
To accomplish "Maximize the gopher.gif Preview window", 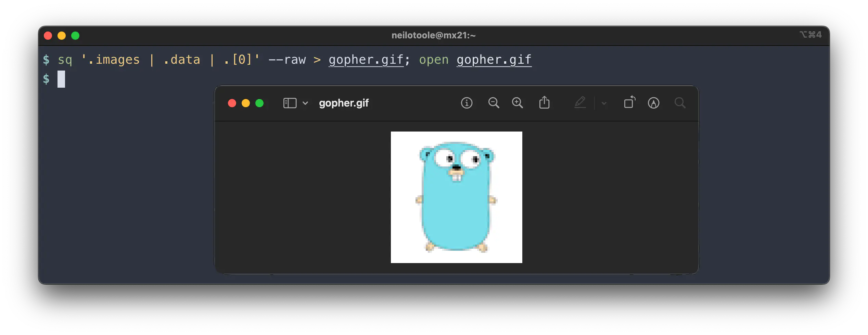I will [x=259, y=103].
